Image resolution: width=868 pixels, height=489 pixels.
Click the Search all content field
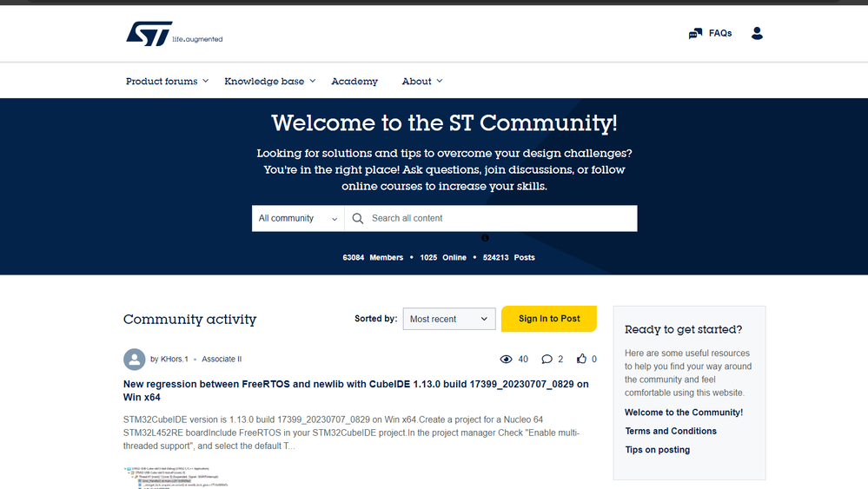pyautogui.click(x=491, y=219)
